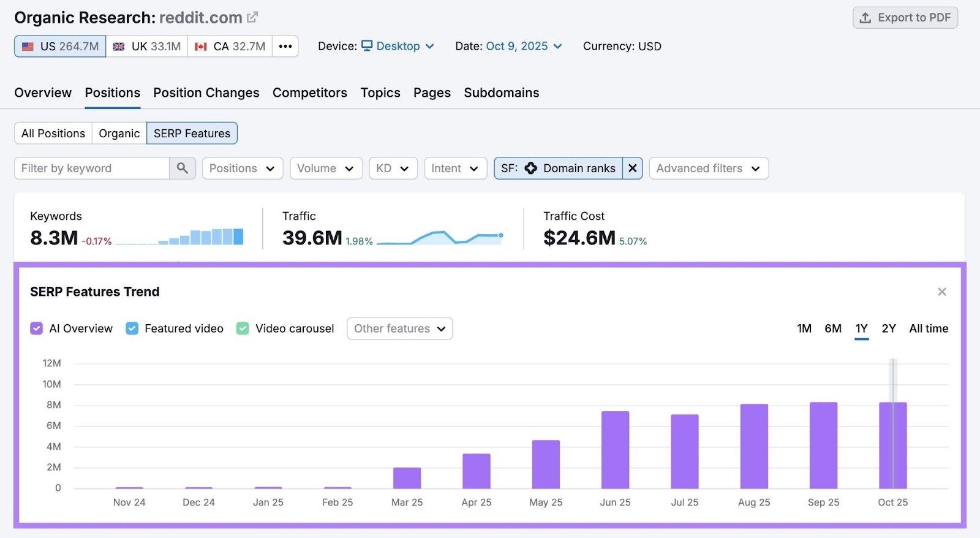The width and height of the screenshot is (980, 538).
Task: Expand the Other features dropdown
Action: click(399, 328)
